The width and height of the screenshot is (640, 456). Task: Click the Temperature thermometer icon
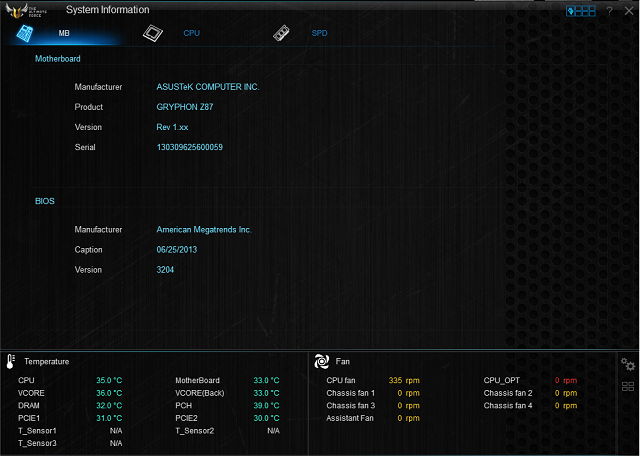click(x=11, y=361)
